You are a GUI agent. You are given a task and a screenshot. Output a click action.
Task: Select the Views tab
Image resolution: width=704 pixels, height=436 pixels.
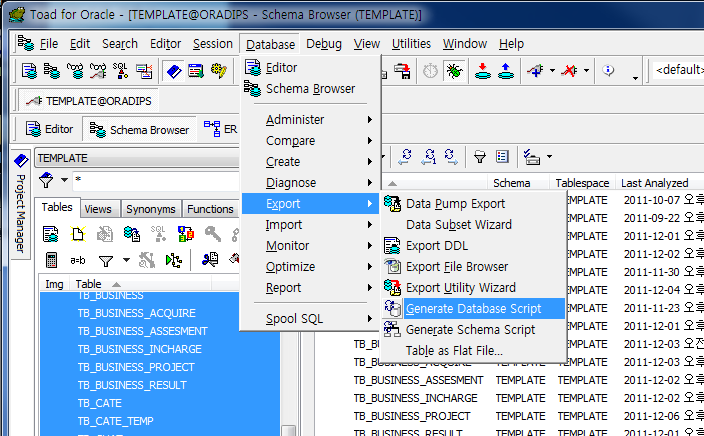[98, 209]
